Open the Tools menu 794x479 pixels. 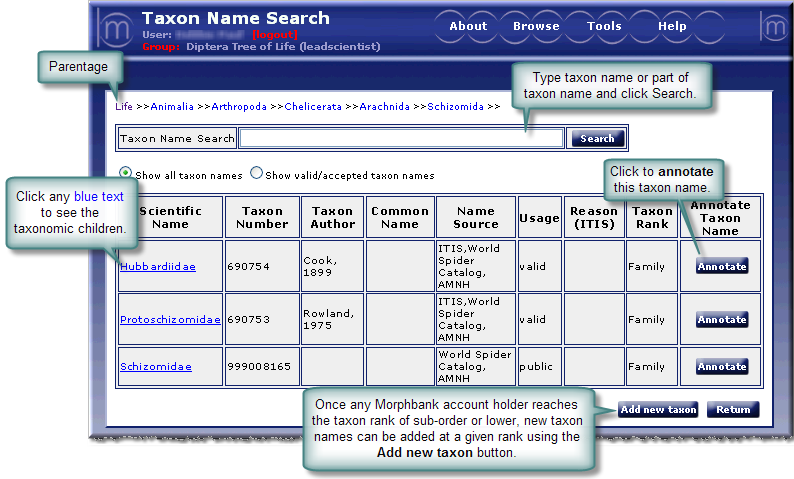coord(604,26)
